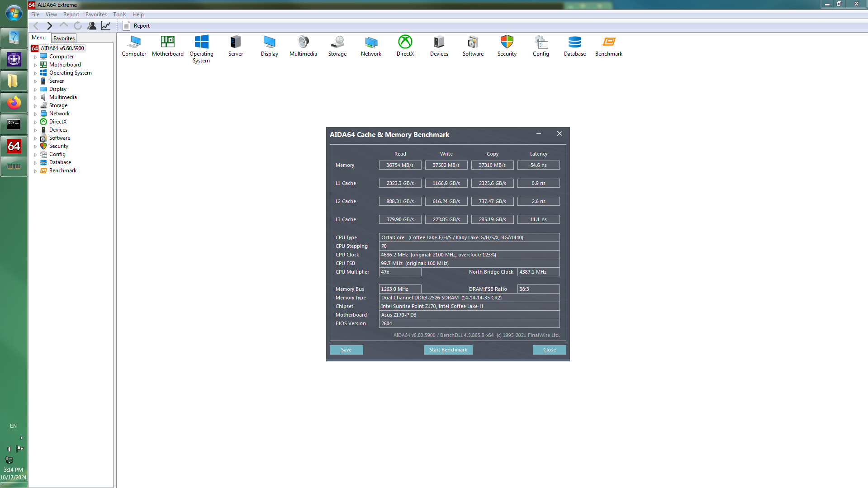Select Database in the tree
Image resolution: width=868 pixels, height=488 pixels.
60,162
